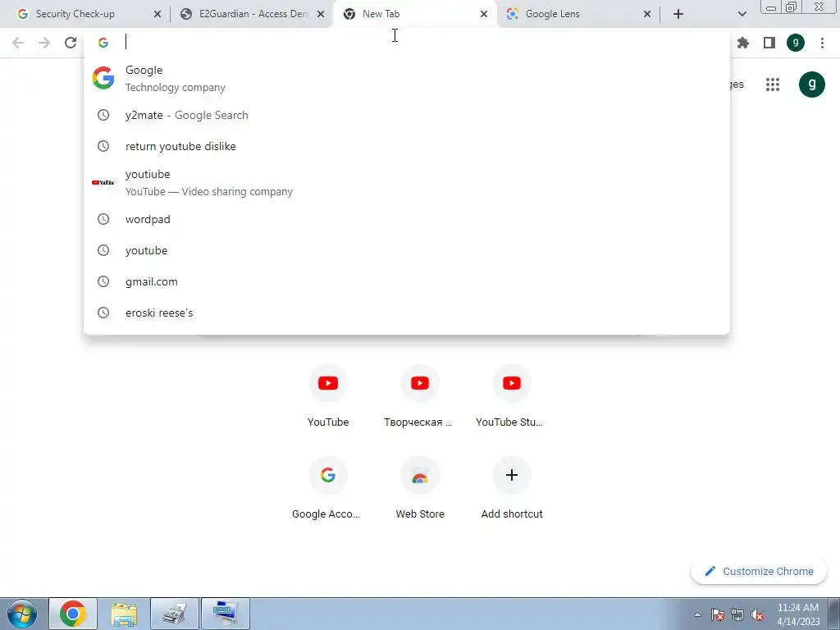Open the taskbar clock and date
The image size is (840, 630).
[797, 614]
